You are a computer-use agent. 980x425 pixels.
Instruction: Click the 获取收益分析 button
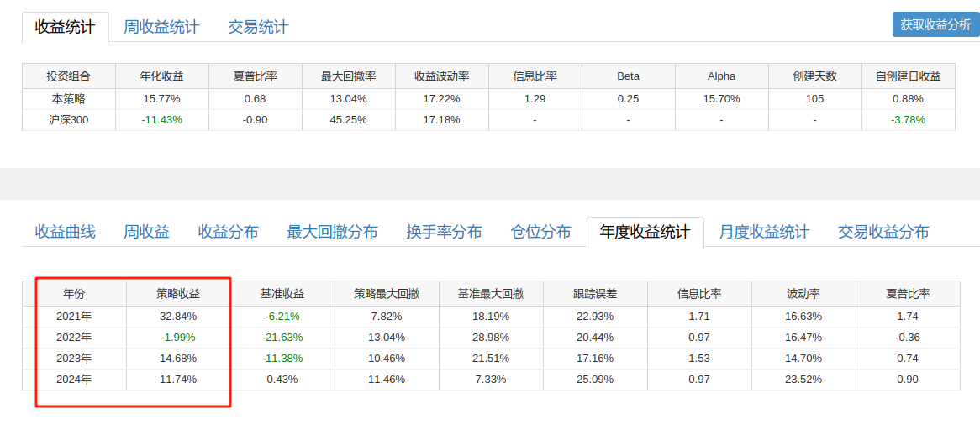[935, 24]
